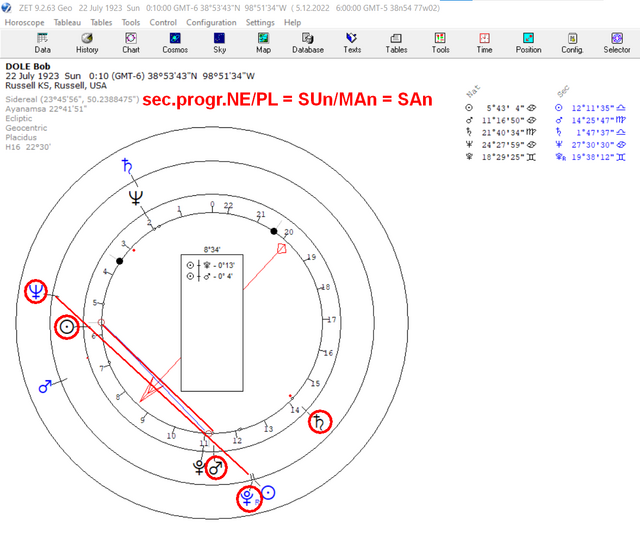Open the Settings menu
The width and height of the screenshot is (640, 545).
pos(260,22)
